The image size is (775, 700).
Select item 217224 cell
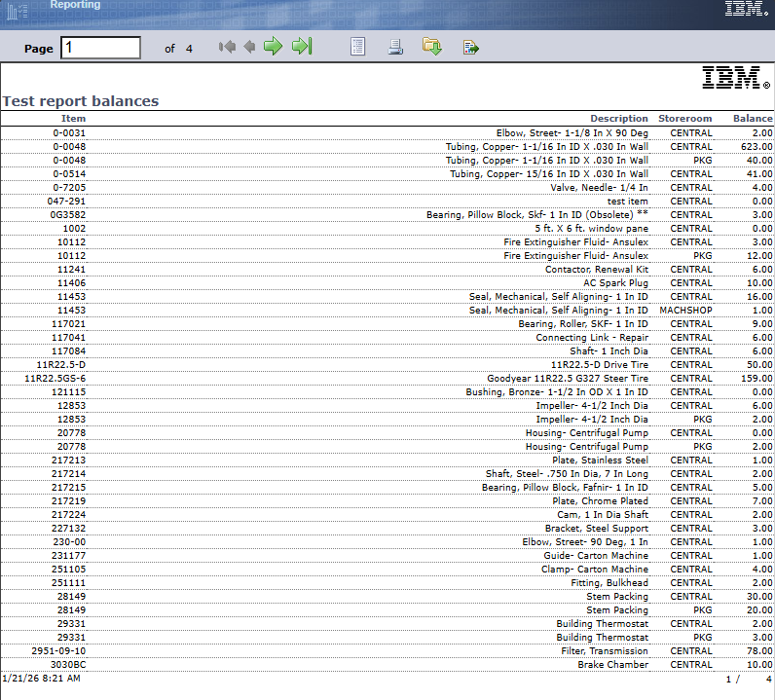69,515
